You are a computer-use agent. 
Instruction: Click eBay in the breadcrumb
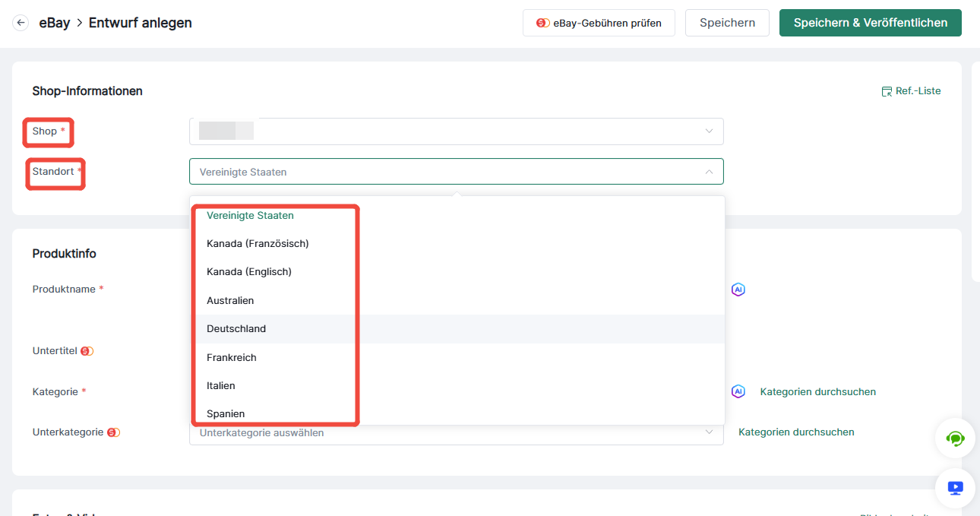click(55, 23)
